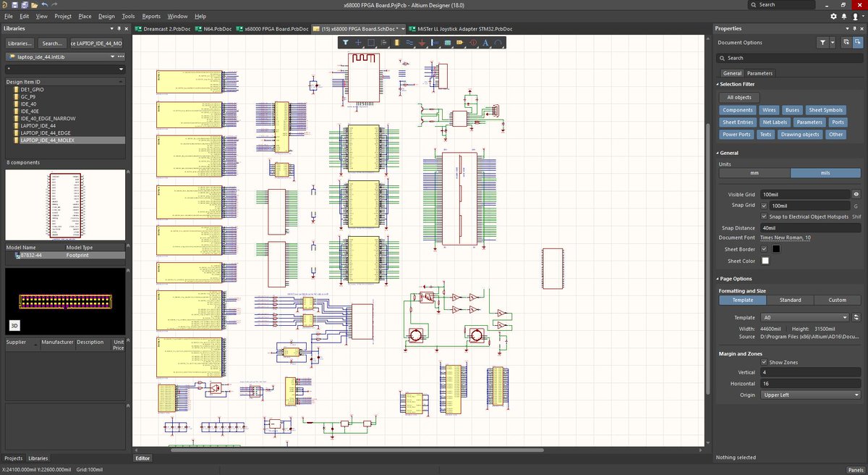
Task: Select the red Power Port arrow tool
Action: [x=422, y=43]
